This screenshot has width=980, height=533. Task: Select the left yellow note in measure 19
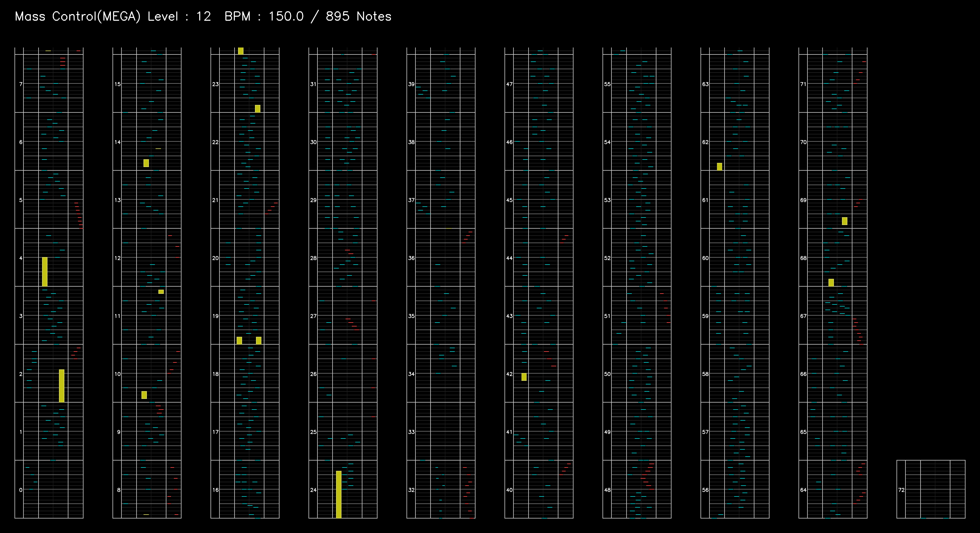(x=239, y=341)
